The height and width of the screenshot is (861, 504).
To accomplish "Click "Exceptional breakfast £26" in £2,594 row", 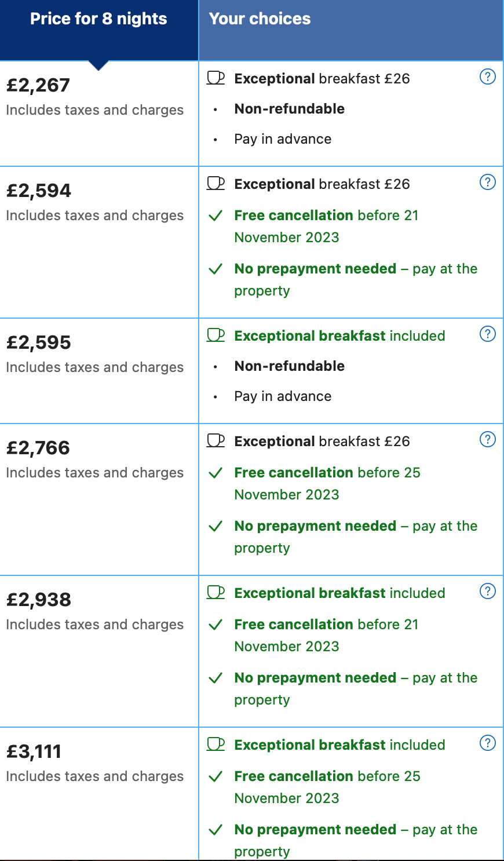I will [322, 184].
